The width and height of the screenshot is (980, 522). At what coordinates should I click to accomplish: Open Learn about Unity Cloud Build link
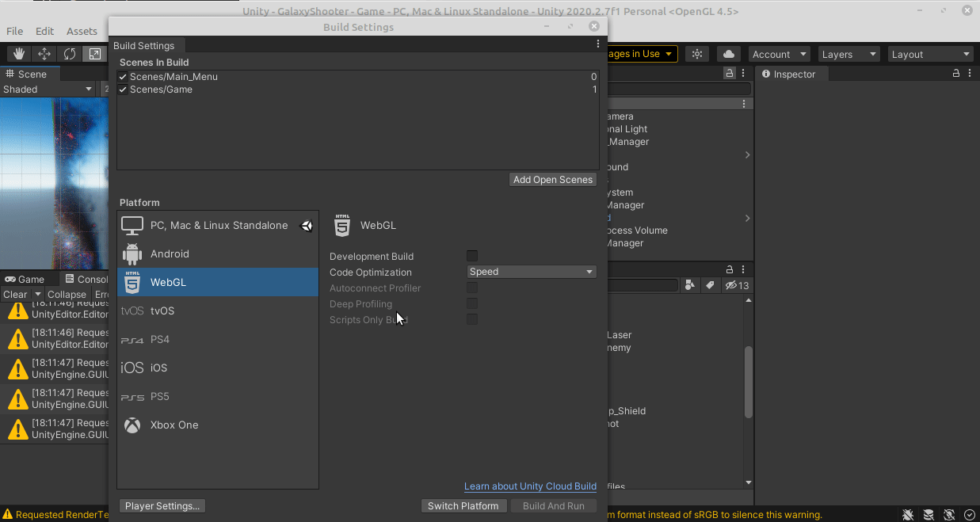(x=530, y=486)
